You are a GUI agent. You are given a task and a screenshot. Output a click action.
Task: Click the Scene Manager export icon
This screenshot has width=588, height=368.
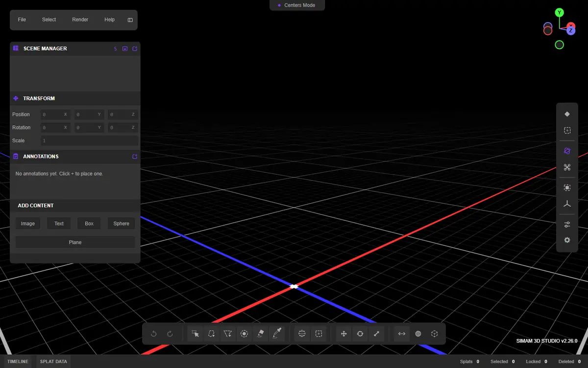135,49
